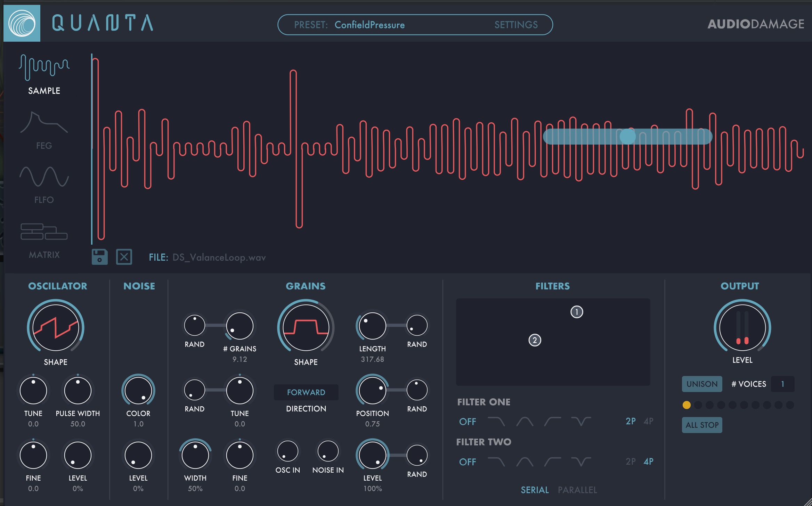Select Filter One band-pass shape icon
This screenshot has height=506, width=812.
tap(525, 422)
